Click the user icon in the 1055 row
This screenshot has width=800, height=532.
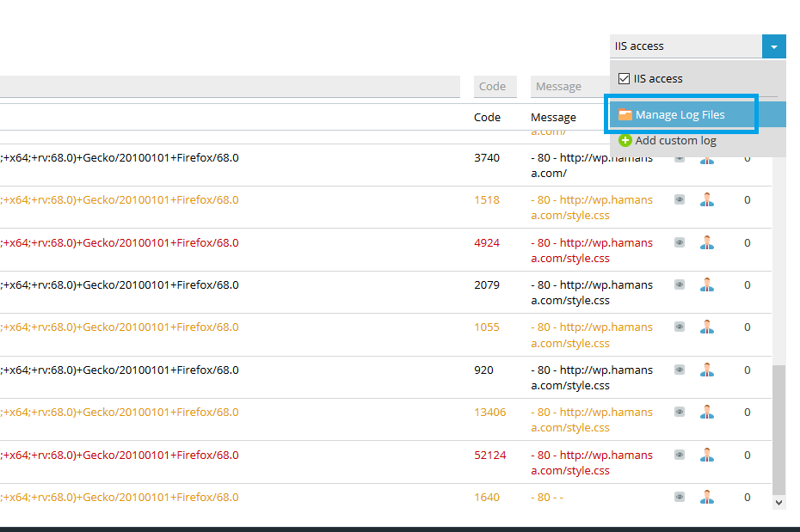707,327
